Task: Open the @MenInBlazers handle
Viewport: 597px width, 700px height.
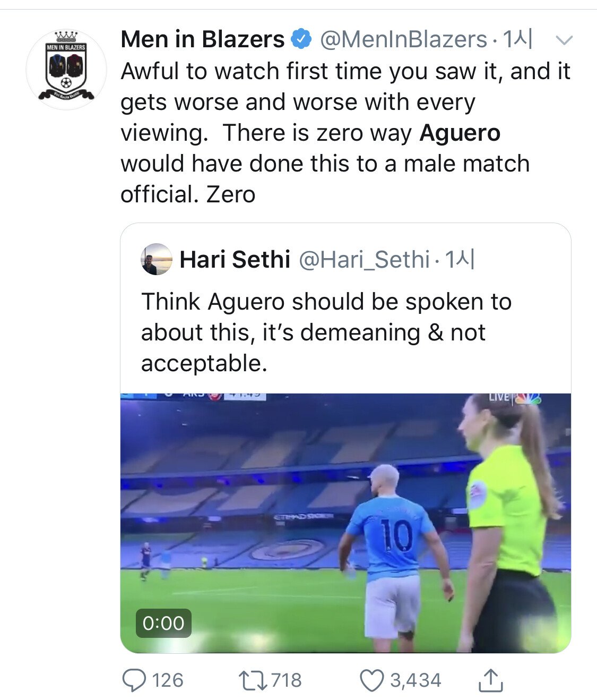Action: click(403, 39)
